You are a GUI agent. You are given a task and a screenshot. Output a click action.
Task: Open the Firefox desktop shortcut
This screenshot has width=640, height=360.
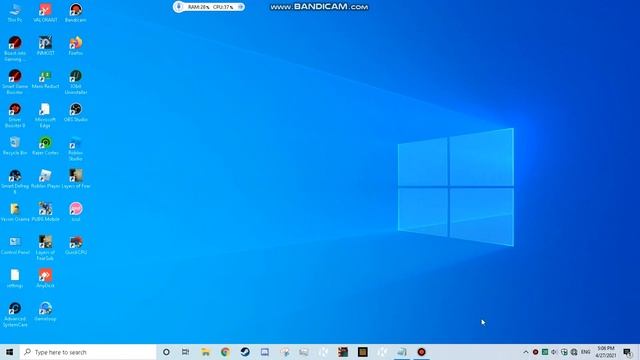[x=76, y=45]
